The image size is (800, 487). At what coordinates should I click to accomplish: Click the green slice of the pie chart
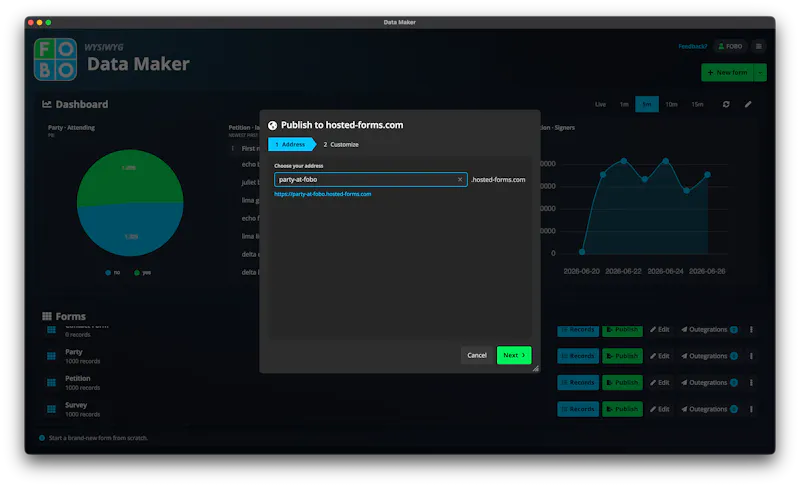point(130,176)
